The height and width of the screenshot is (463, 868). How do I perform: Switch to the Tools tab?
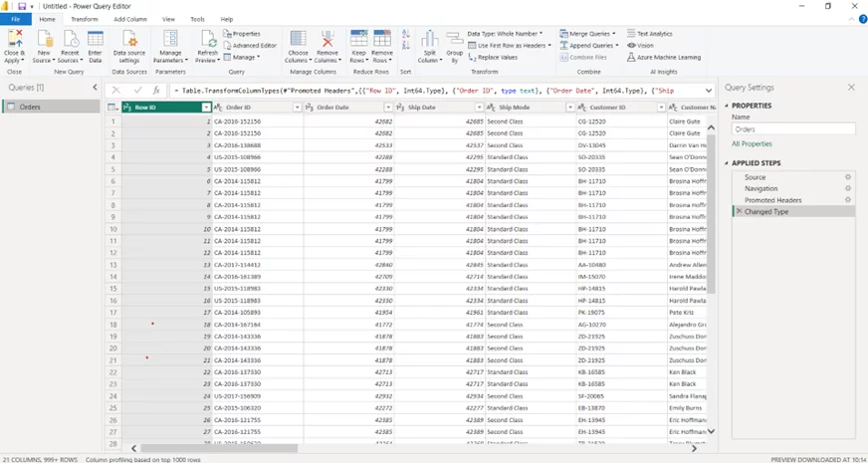pyautogui.click(x=198, y=19)
